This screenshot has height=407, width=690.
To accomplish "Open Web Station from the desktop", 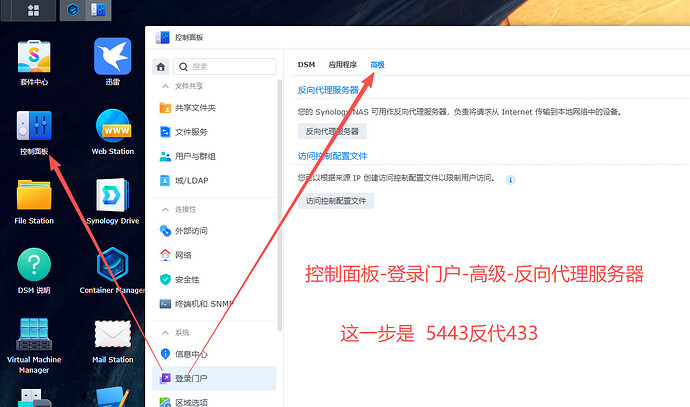I will click(x=113, y=132).
